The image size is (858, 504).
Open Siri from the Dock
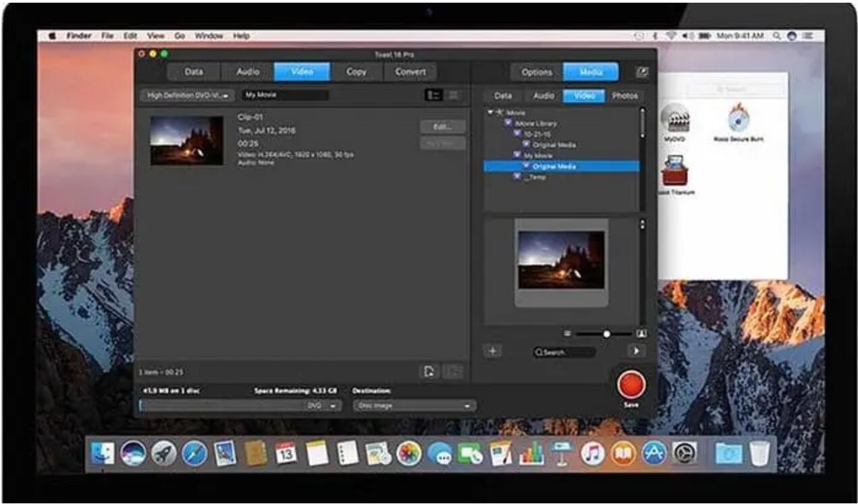(133, 453)
